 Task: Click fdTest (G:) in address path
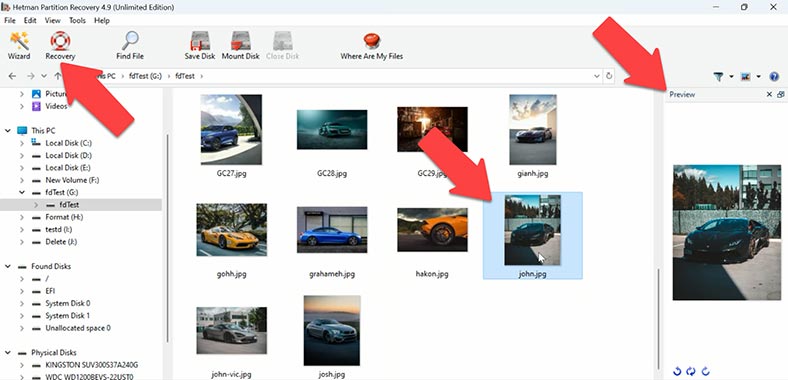click(x=144, y=76)
